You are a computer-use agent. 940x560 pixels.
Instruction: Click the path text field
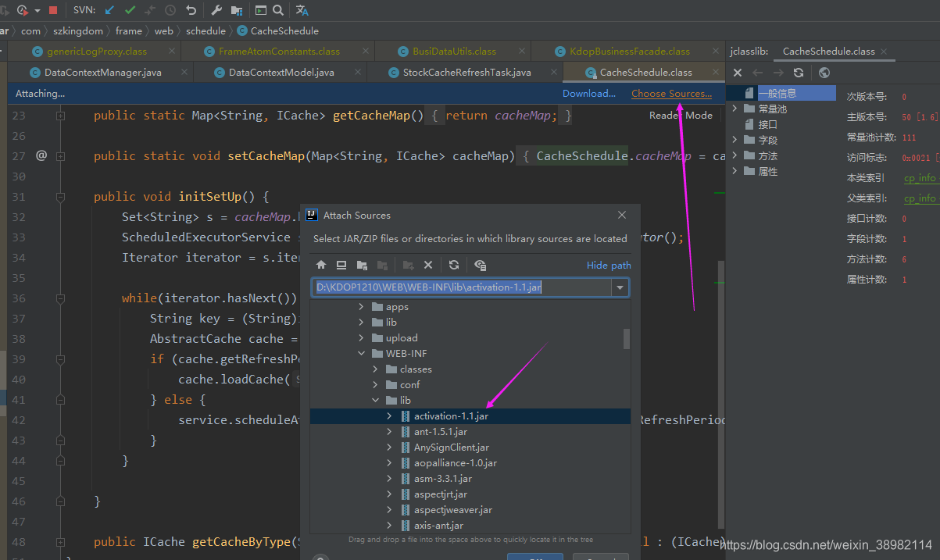[x=462, y=287]
